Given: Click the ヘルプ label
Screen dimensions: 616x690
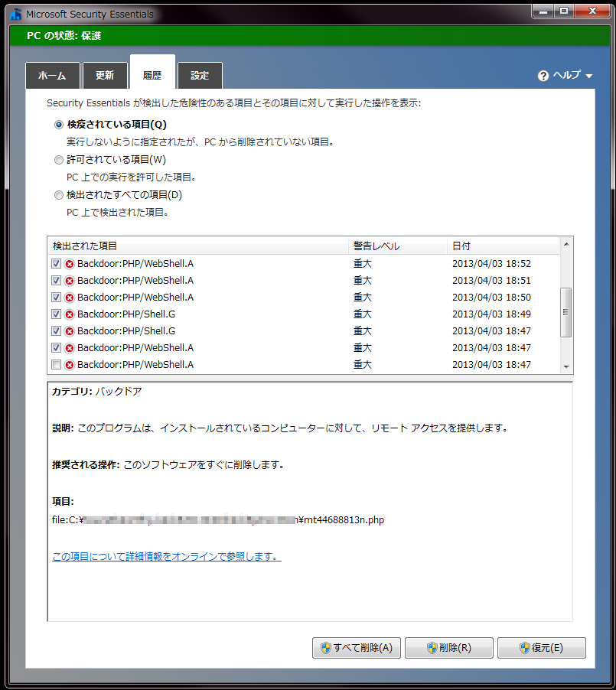Looking at the screenshot, I should pyautogui.click(x=567, y=75).
